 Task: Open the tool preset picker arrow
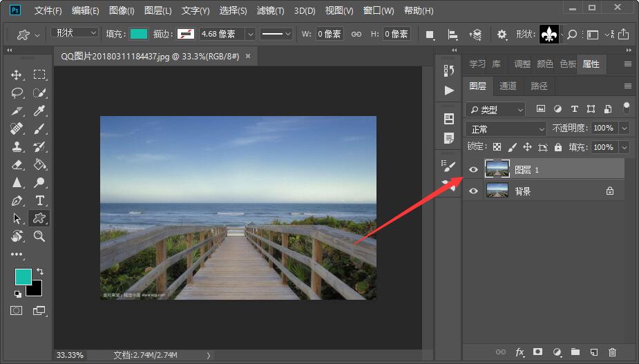(37, 35)
